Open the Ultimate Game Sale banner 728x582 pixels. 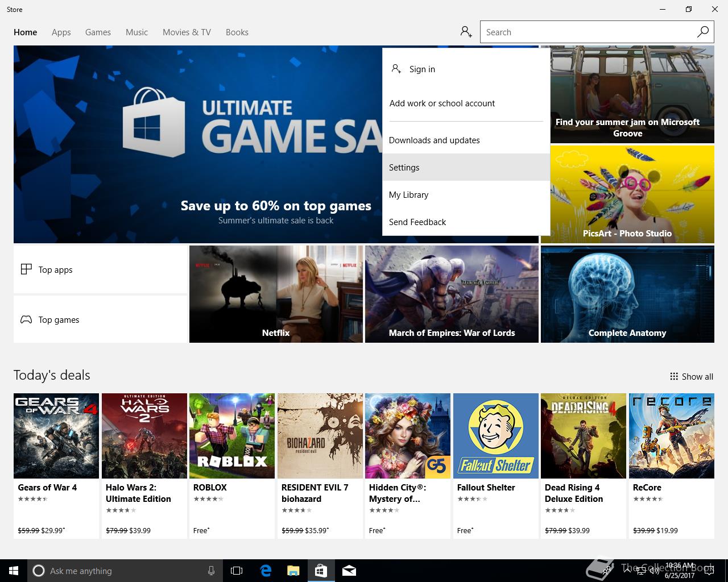[198, 144]
